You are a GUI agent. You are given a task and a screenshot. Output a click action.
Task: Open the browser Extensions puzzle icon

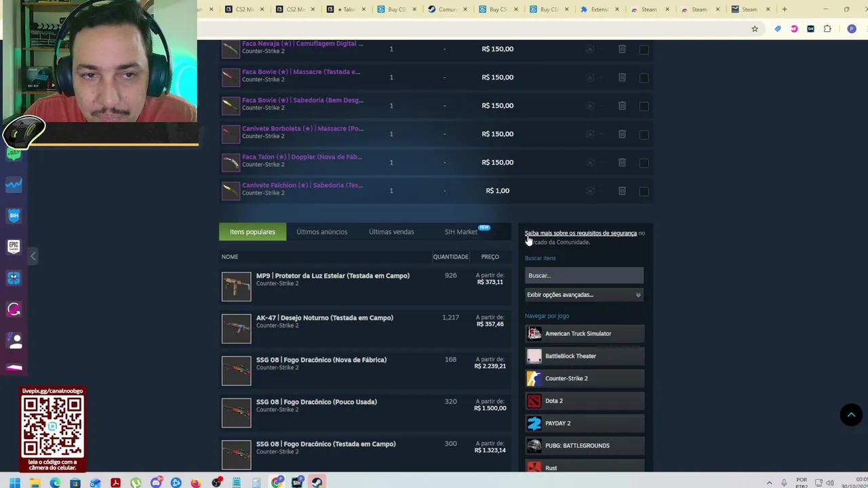click(x=827, y=29)
